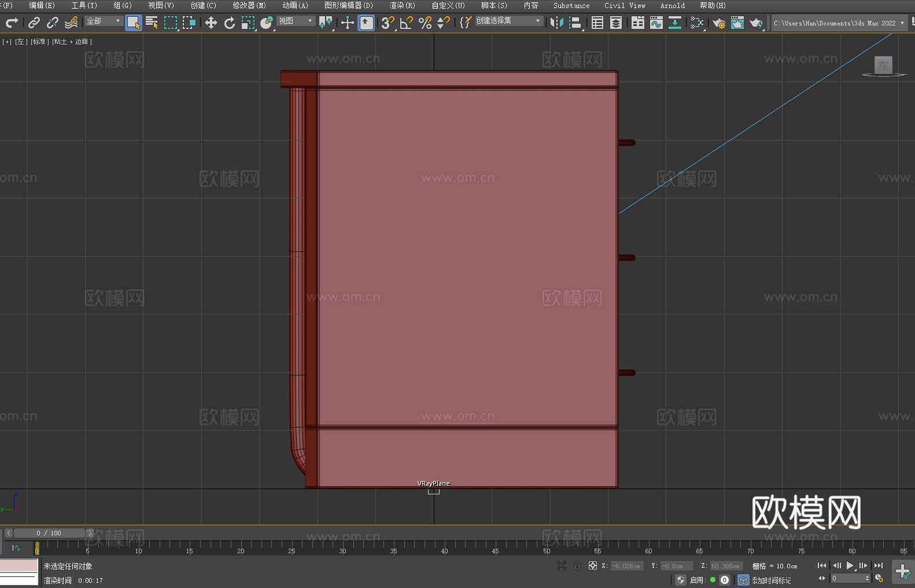This screenshot has width=915, height=588.
Task: Select the Scale tool
Action: [x=248, y=23]
